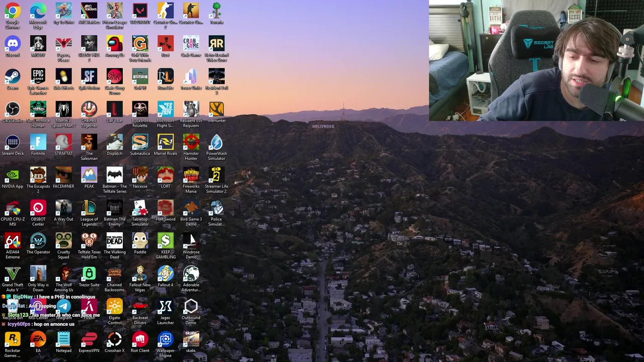
Task: Select the Backseat Drivers car icon
Action: click(x=140, y=306)
